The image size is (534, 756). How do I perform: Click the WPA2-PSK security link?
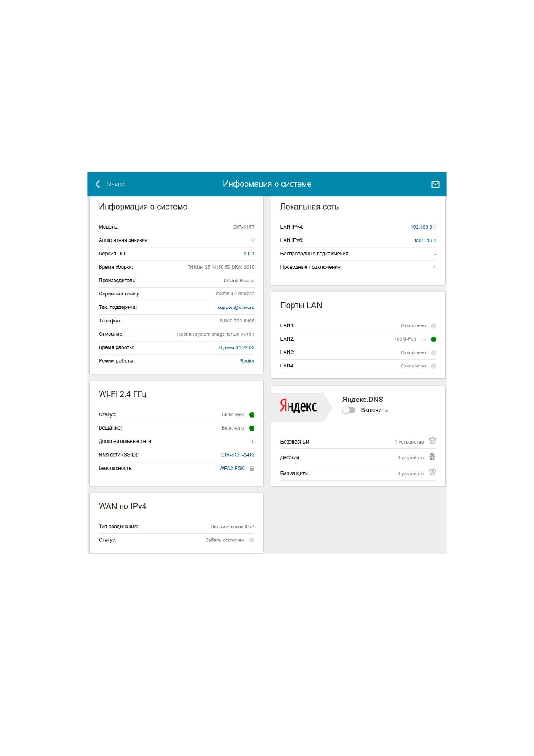click(232, 468)
